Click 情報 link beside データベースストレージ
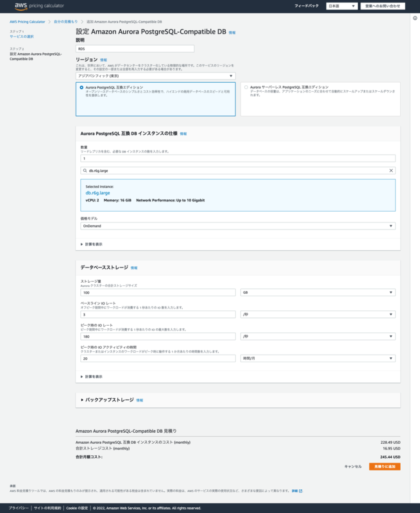420x513 pixels. (x=134, y=268)
